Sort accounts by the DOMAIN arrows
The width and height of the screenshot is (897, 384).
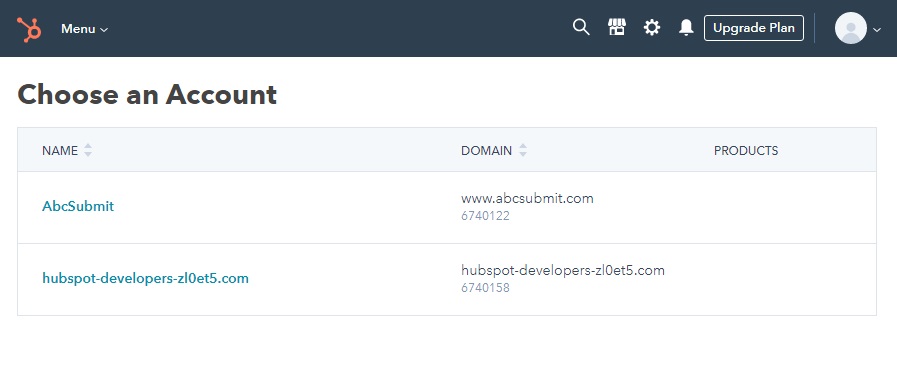click(522, 151)
